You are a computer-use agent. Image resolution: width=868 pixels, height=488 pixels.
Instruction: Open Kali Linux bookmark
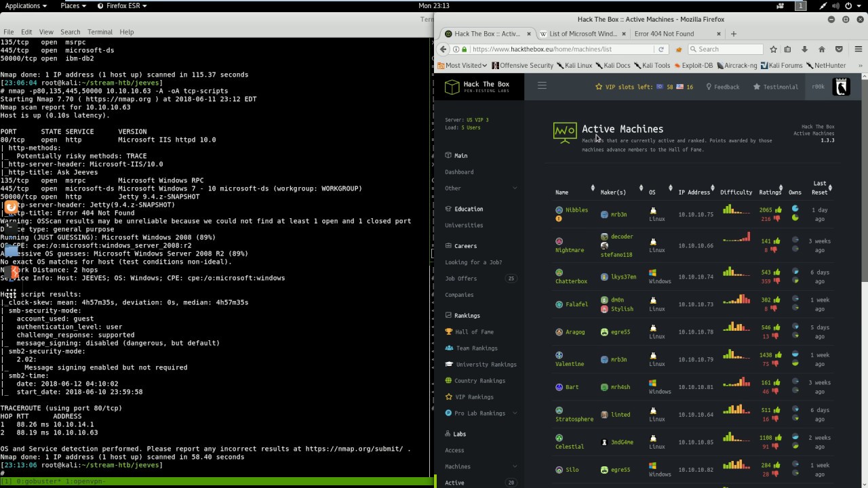(574, 66)
